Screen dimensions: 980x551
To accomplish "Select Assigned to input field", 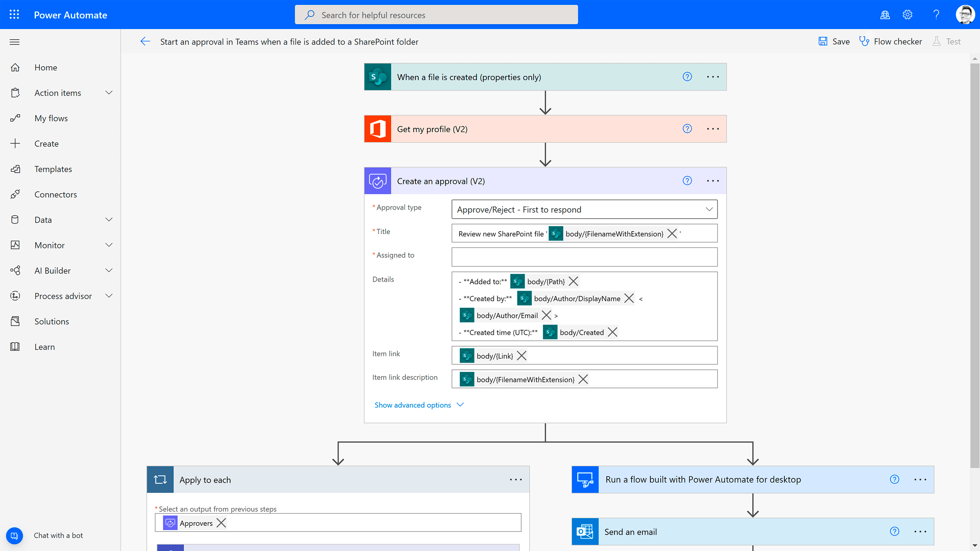I will (x=583, y=256).
